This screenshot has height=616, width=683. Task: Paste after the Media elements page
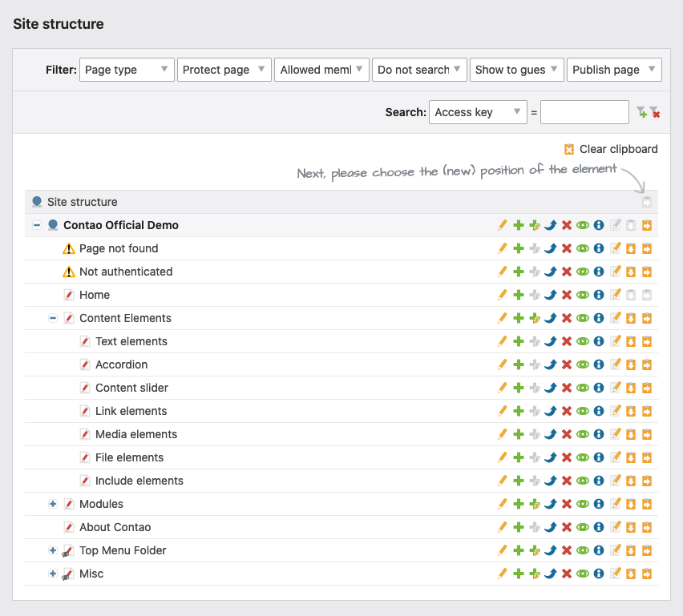coord(631,434)
